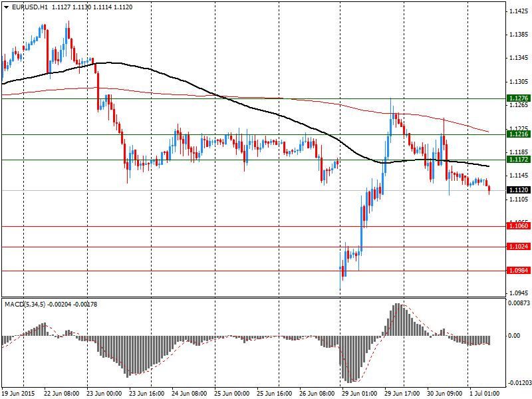Viewport: 532px width, 399px height.
Task: Select the 1.1276 green level label
Action: tap(519, 98)
